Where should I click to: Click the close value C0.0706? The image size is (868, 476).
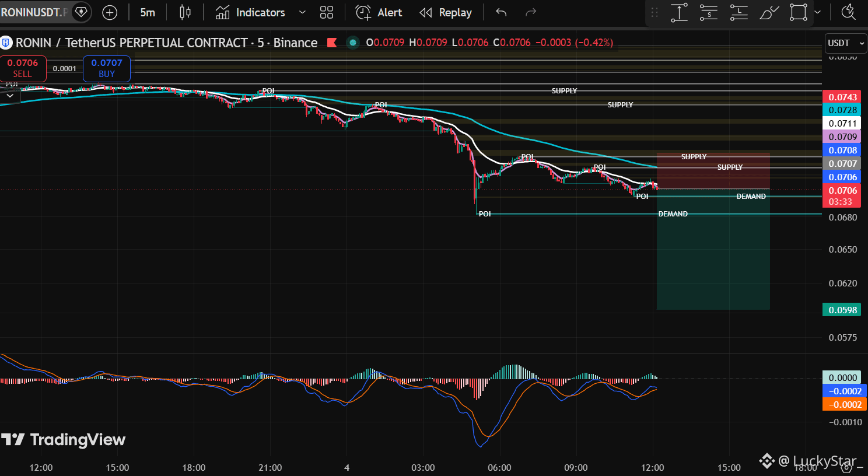(x=512, y=43)
